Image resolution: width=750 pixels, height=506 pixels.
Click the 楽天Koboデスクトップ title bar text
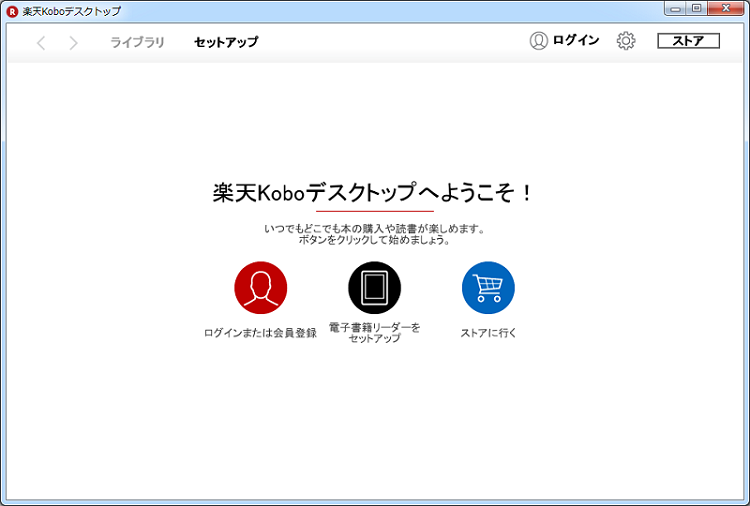click(x=71, y=10)
